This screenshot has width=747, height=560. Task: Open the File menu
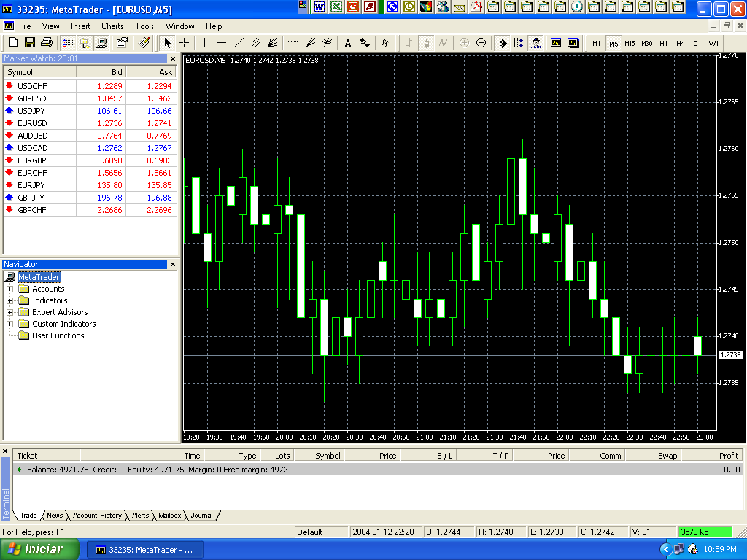25,26
